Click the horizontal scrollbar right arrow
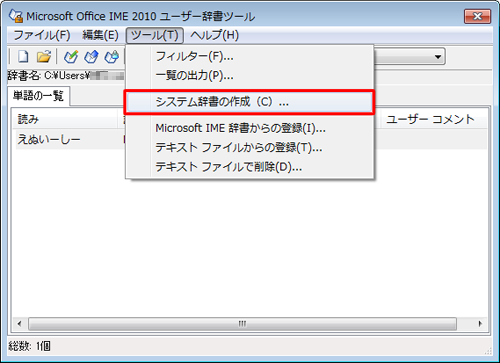The width and height of the screenshot is (500, 363). point(480,324)
